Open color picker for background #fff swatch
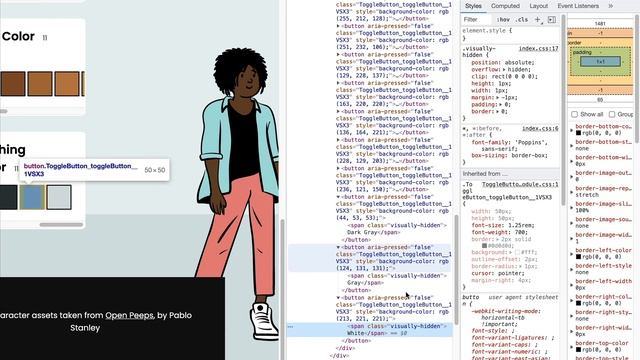640x360 pixels. [x=517, y=252]
